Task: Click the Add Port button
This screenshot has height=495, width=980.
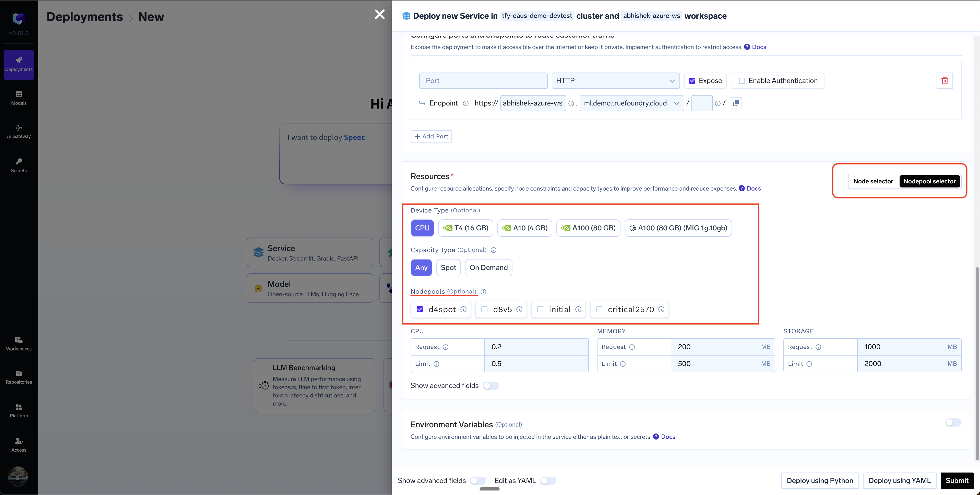Action: coord(431,136)
